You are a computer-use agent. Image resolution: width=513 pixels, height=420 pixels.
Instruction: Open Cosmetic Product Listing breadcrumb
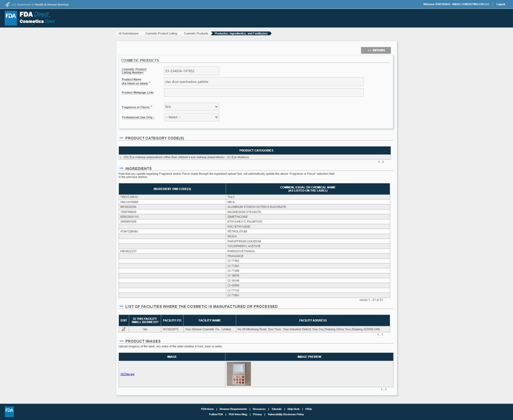(x=161, y=33)
